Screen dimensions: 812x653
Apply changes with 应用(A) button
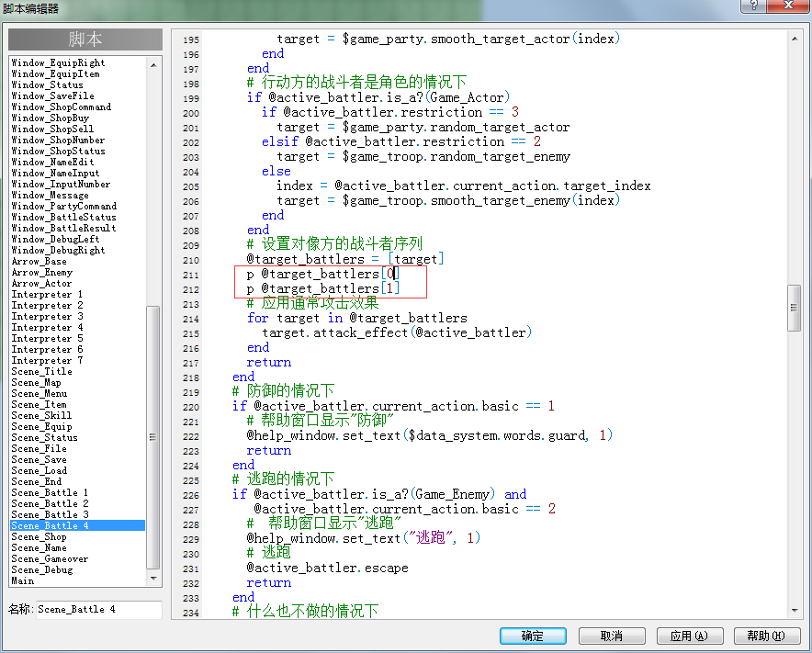click(689, 636)
